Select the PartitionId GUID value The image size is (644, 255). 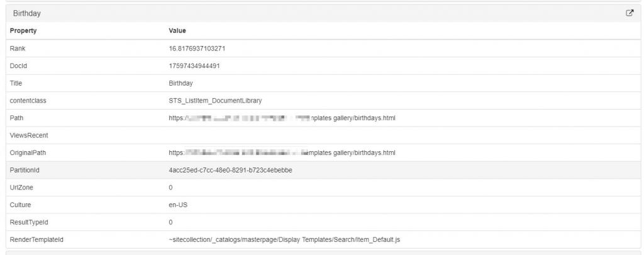[x=230, y=170]
